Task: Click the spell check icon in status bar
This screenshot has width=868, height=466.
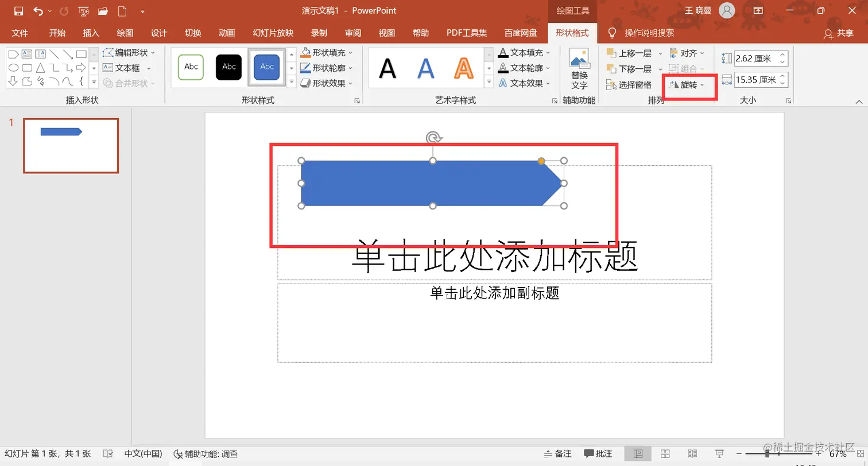Action: (107, 454)
